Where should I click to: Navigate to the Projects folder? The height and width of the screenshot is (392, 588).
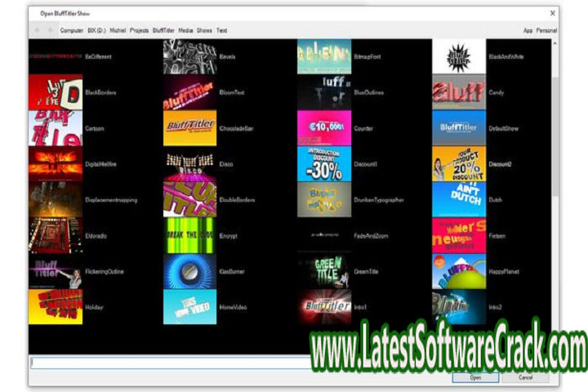click(139, 30)
